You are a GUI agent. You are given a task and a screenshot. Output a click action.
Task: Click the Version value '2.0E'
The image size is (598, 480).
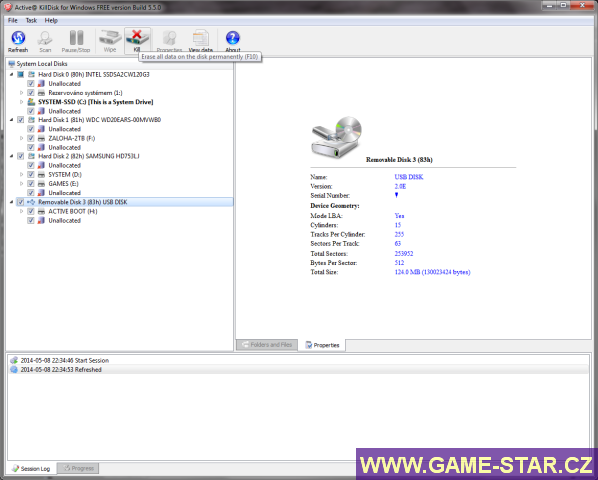[400, 186]
